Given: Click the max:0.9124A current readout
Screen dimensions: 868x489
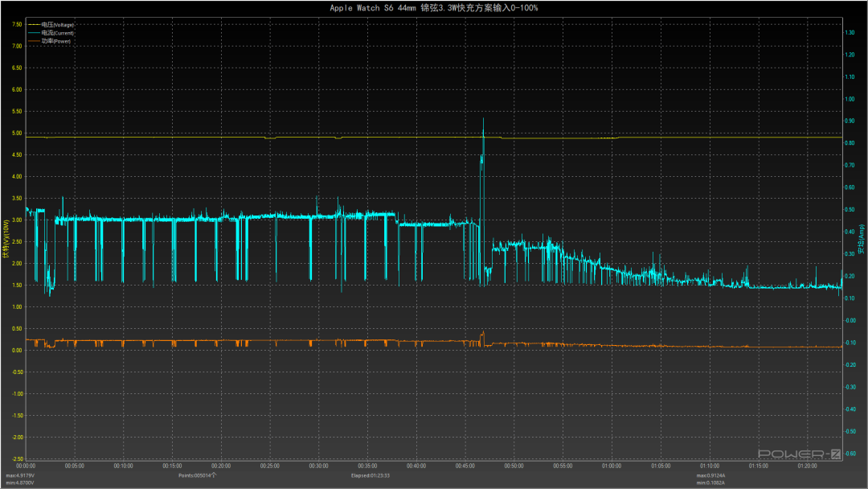Looking at the screenshot, I should 710,475.
